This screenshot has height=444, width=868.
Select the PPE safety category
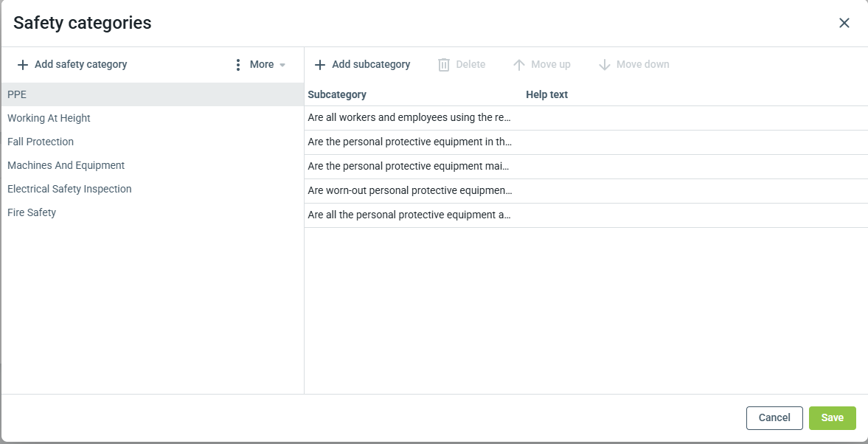(x=17, y=94)
